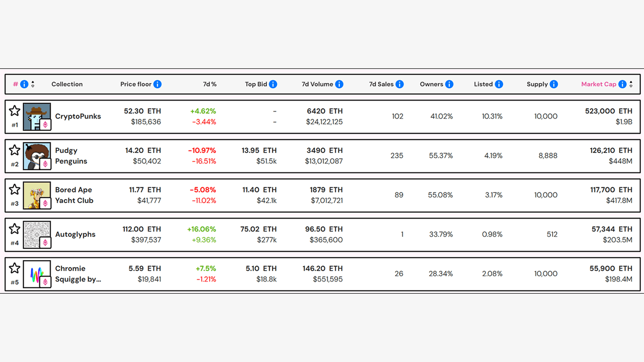Star the Chromie Squiggle collection
The image size is (644, 362).
point(15,268)
